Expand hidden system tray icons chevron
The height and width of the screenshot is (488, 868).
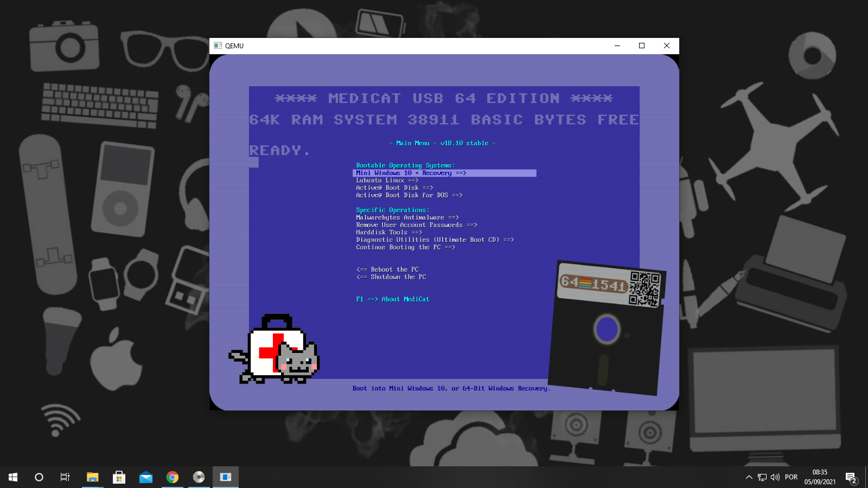749,477
